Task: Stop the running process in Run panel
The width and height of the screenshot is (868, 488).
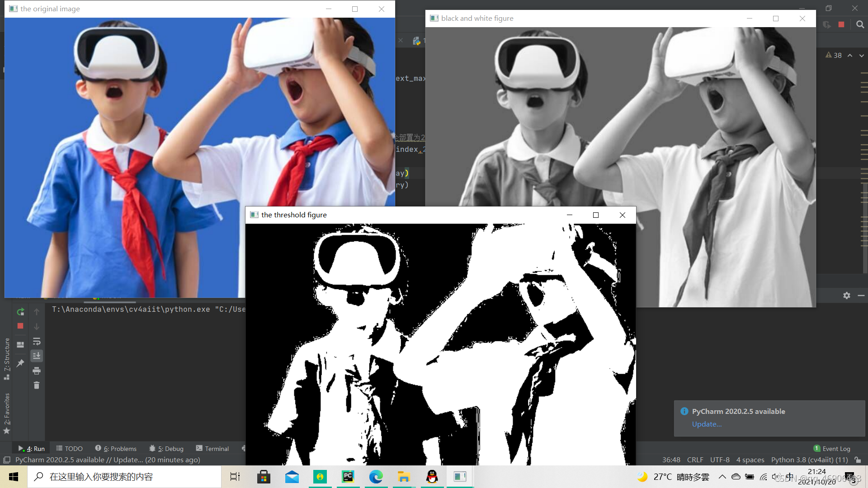Action: 20,326
